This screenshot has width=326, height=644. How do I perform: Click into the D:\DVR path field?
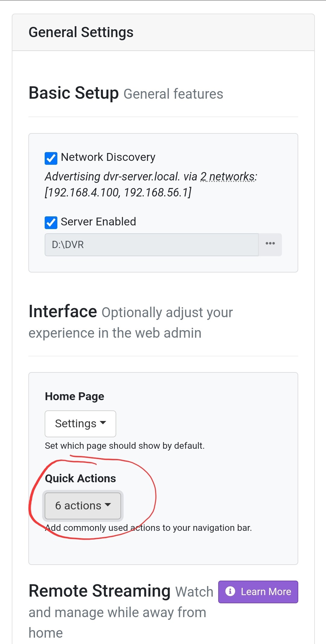click(x=152, y=244)
